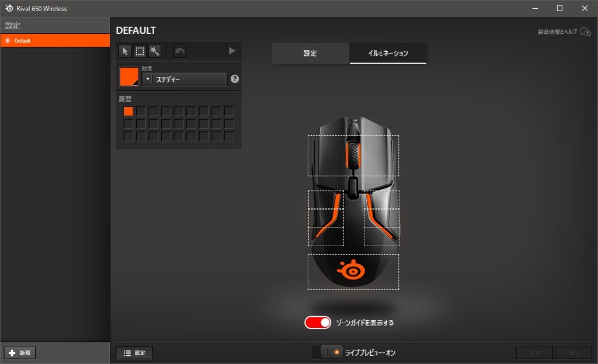Expand the large orange color picker swatch
The width and height of the screenshot is (598, 364).
[x=129, y=76]
